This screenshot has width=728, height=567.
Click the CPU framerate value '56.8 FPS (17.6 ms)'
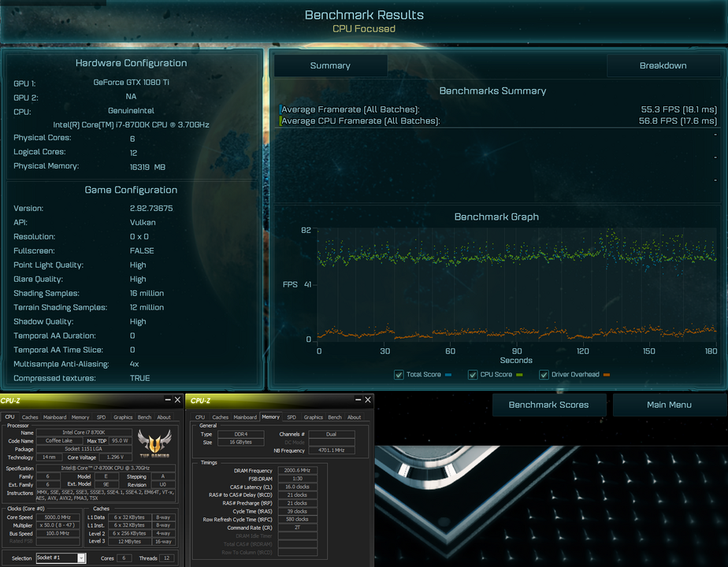pos(678,120)
